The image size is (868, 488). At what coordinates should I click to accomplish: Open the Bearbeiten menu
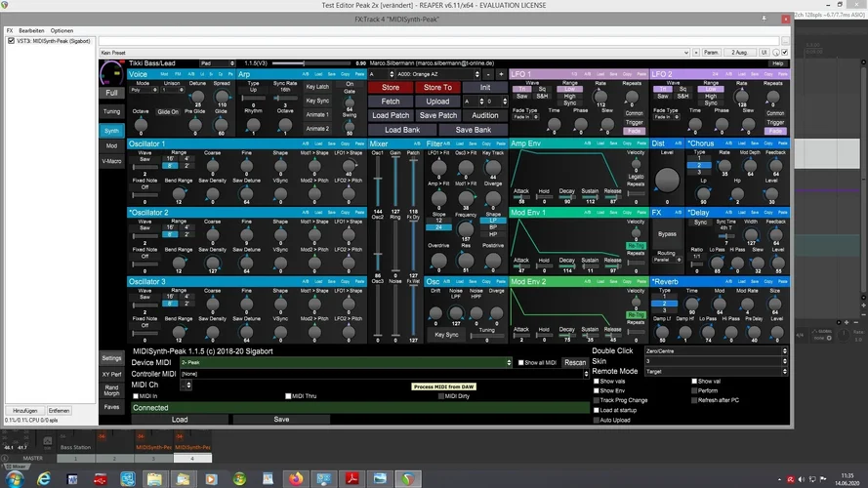[x=31, y=30]
